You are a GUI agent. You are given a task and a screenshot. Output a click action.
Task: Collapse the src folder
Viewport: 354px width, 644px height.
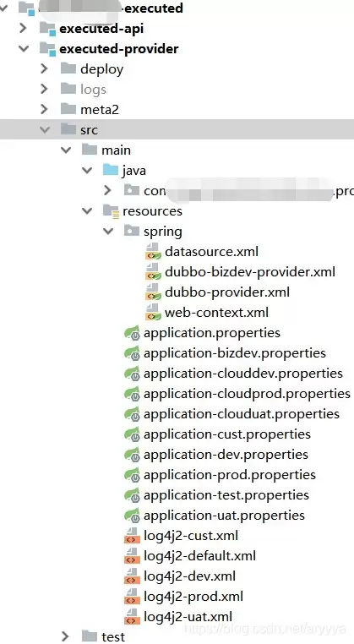click(x=44, y=130)
